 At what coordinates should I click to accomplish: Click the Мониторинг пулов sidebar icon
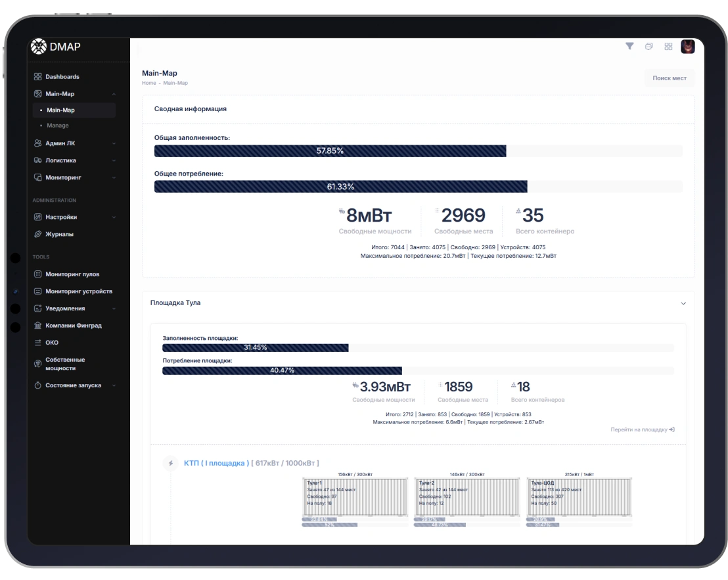(37, 274)
